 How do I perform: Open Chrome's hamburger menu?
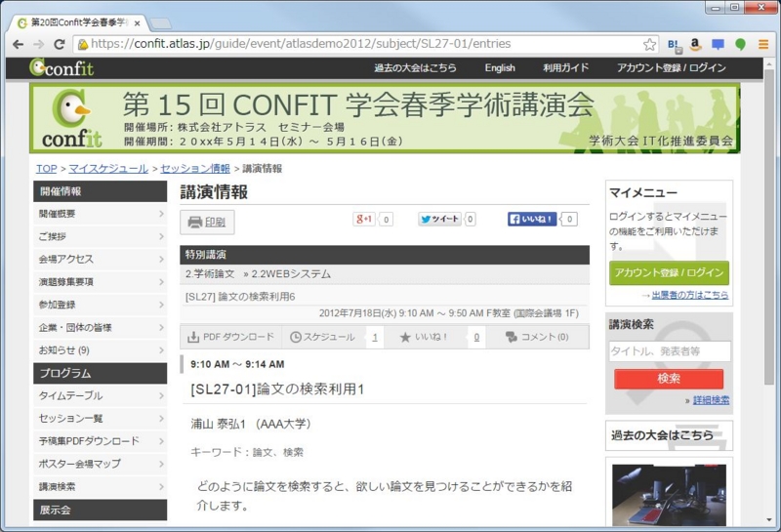(x=763, y=44)
